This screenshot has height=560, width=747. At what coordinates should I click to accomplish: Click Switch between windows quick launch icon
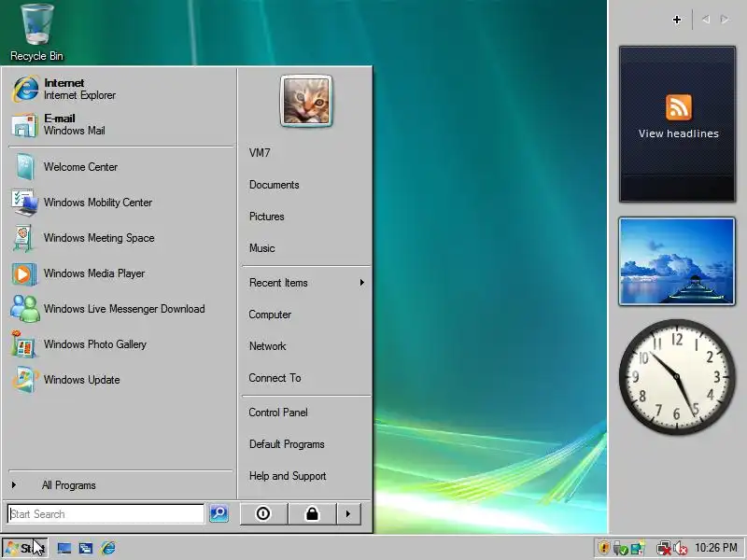click(x=86, y=548)
